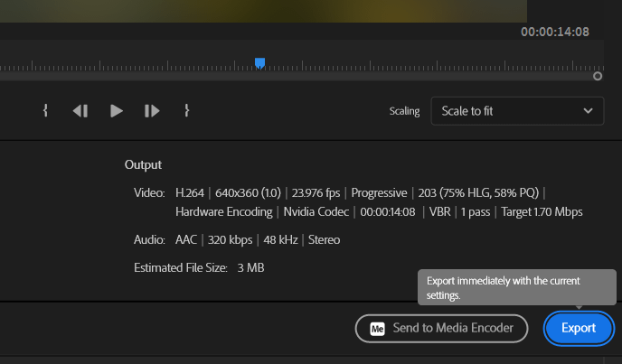Click timeline ruler left of the playhead

pyautogui.click(x=136, y=66)
